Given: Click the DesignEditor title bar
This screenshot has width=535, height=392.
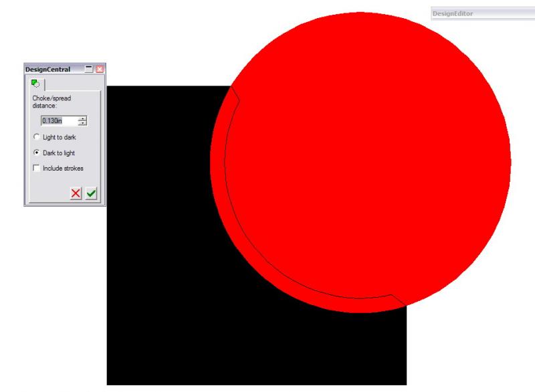Looking at the screenshot, I should [x=483, y=13].
